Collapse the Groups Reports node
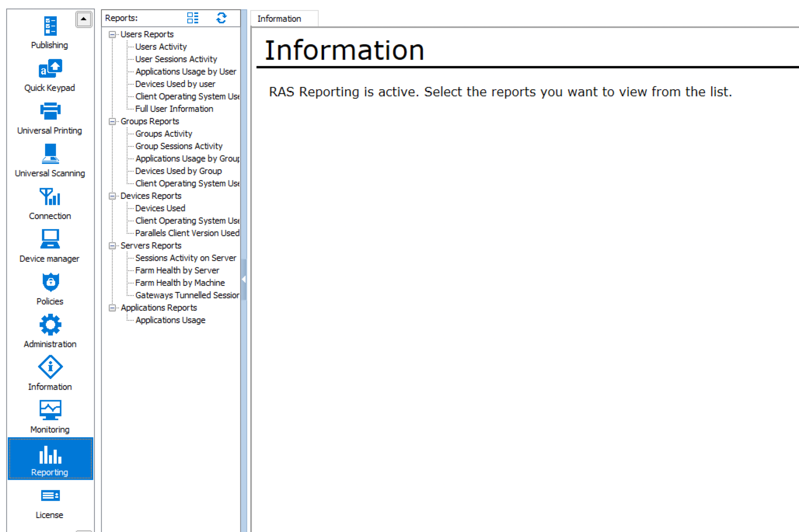Screen dimensions: 799x532 112,122
